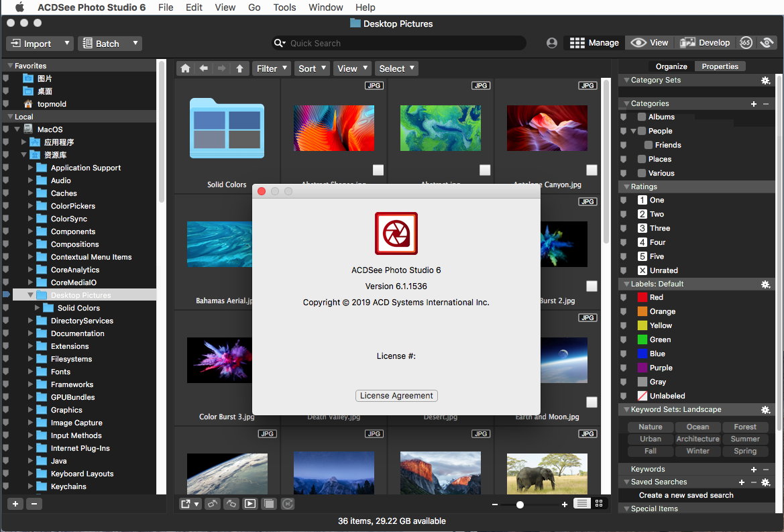Open the user account icon
The width and height of the screenshot is (784, 532).
[x=551, y=43]
